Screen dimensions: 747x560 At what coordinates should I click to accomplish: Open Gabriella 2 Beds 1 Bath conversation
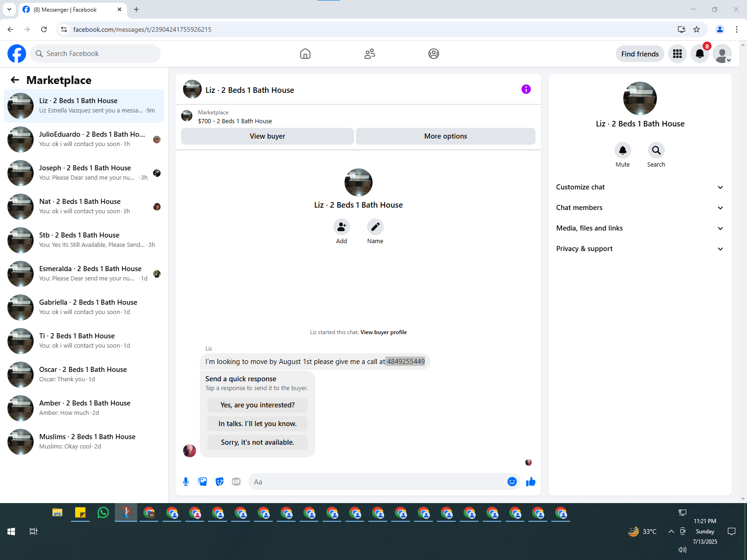point(84,308)
